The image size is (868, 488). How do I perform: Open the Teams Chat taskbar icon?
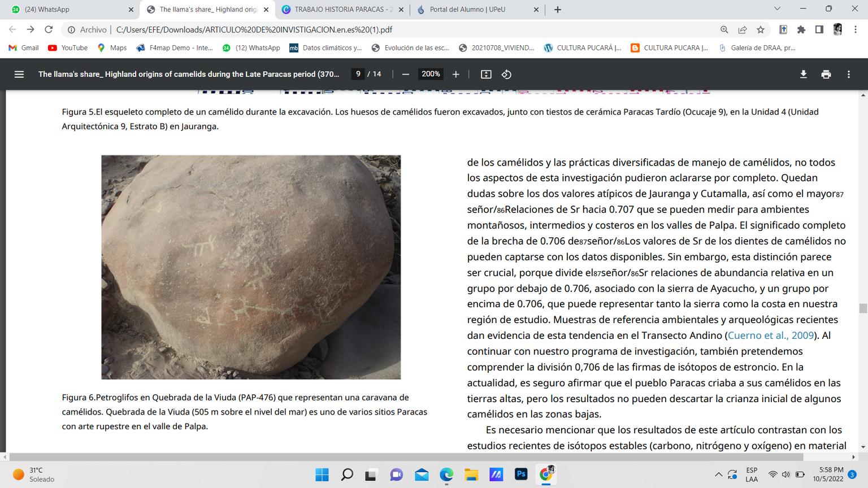point(397,474)
